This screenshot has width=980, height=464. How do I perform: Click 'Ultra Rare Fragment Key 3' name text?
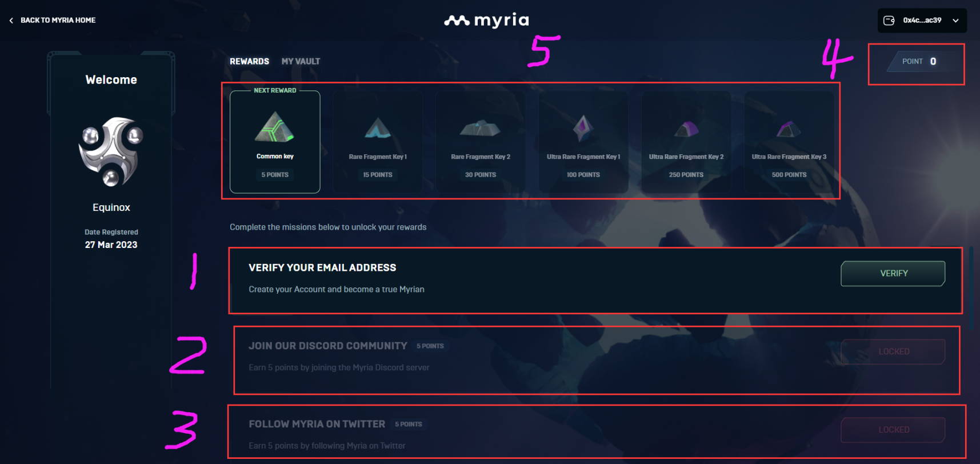coord(789,157)
